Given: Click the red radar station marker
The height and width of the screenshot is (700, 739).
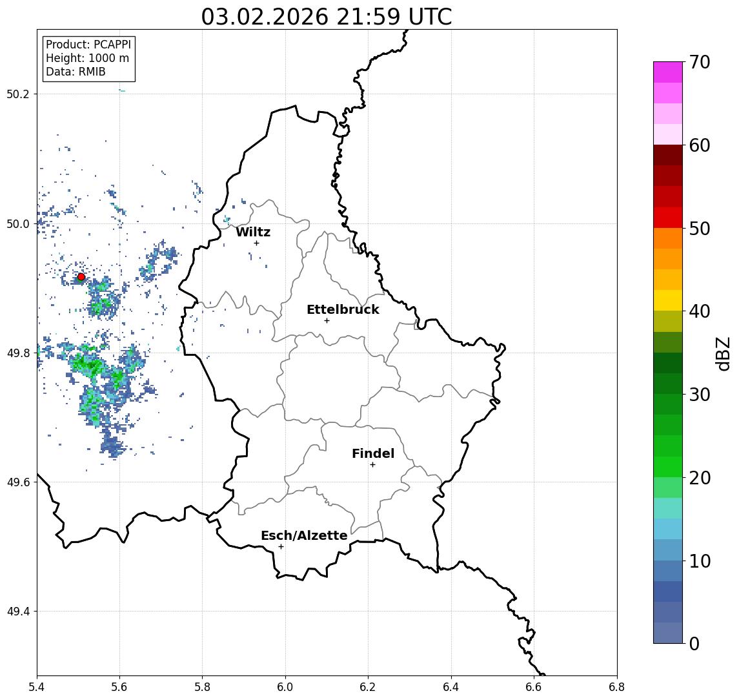Looking at the screenshot, I should click(81, 277).
